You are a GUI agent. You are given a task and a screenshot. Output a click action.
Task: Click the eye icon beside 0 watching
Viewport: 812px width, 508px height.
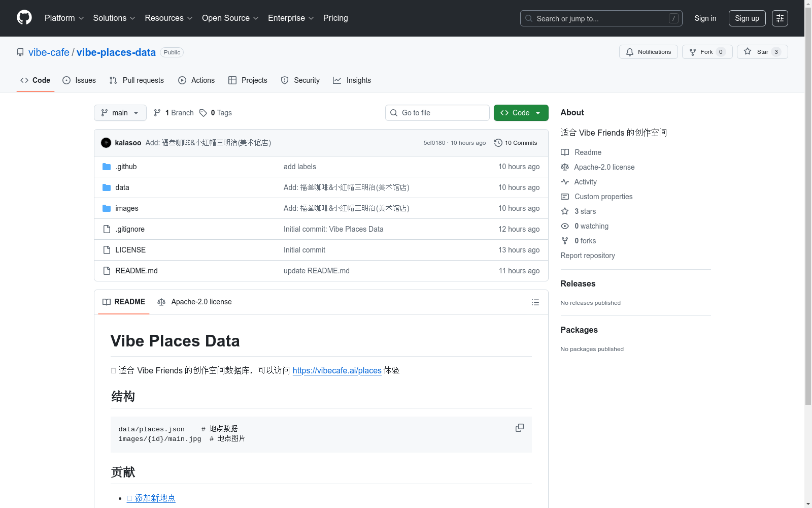tap(565, 226)
